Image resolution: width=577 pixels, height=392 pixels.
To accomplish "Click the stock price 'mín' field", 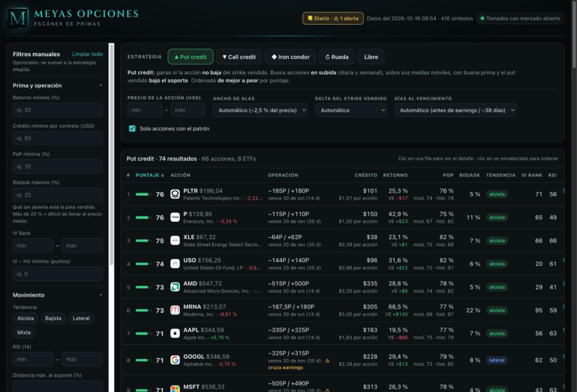I will [145, 110].
